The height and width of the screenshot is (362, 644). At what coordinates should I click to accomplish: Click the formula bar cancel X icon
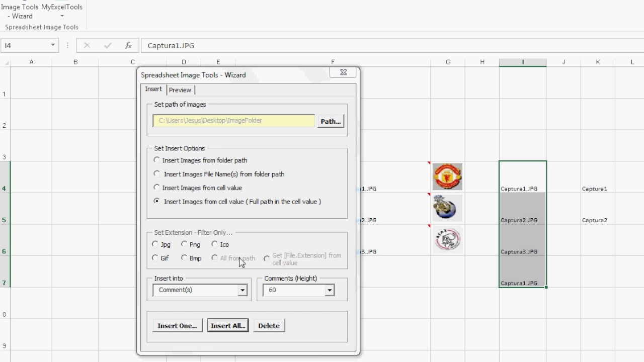point(87,45)
